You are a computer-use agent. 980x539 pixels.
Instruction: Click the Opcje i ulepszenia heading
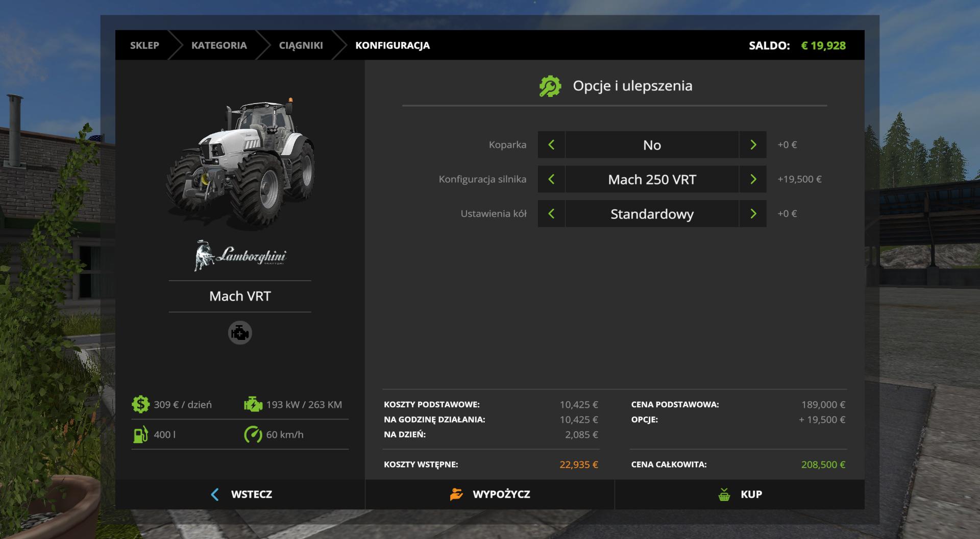pos(632,86)
